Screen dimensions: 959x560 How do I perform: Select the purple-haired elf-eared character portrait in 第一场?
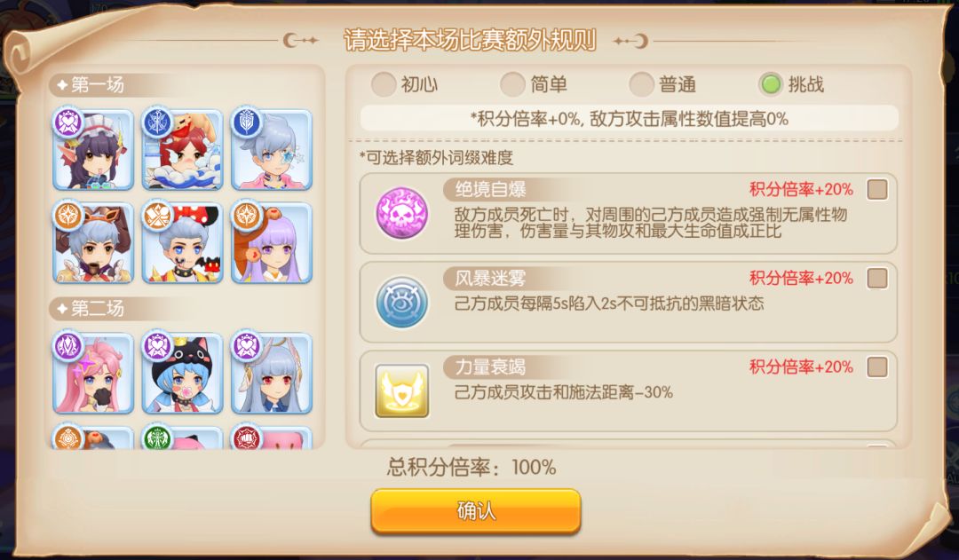click(x=93, y=150)
